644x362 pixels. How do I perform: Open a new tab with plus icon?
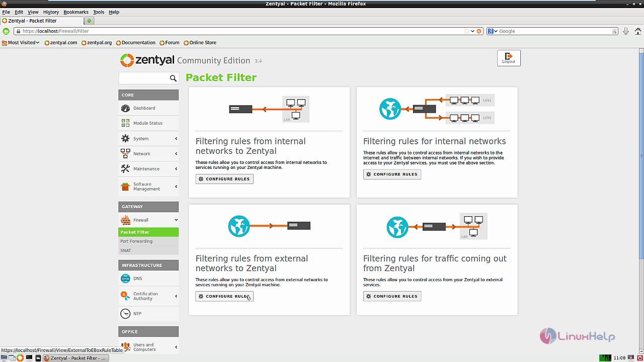(x=89, y=21)
